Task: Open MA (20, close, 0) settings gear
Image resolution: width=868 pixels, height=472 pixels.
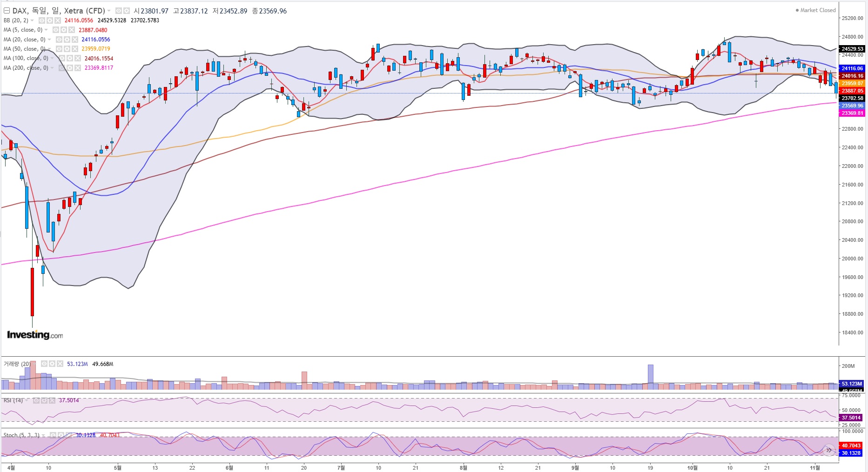Action: (67, 40)
